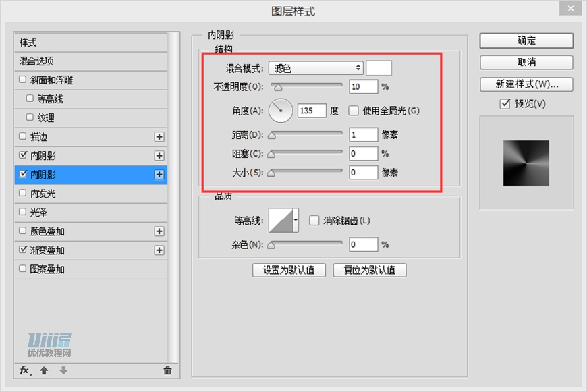
Task: Click 阻塞 value field
Action: [x=363, y=154]
